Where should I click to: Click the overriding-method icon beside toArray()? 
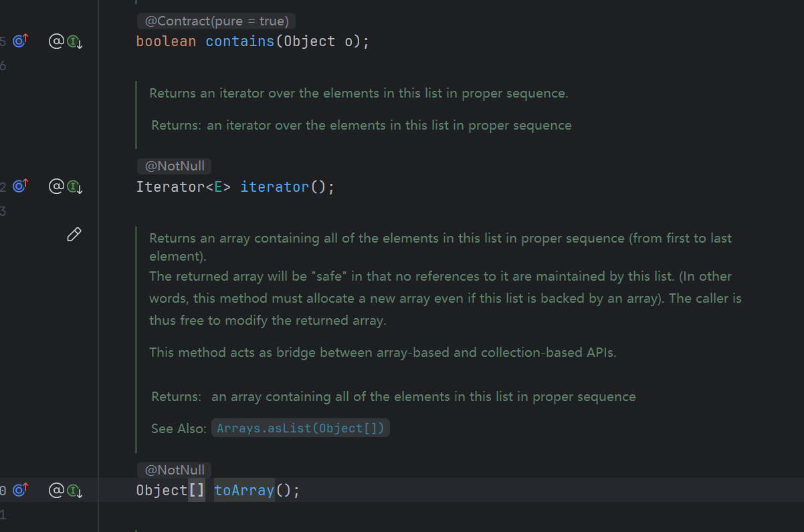coord(20,490)
